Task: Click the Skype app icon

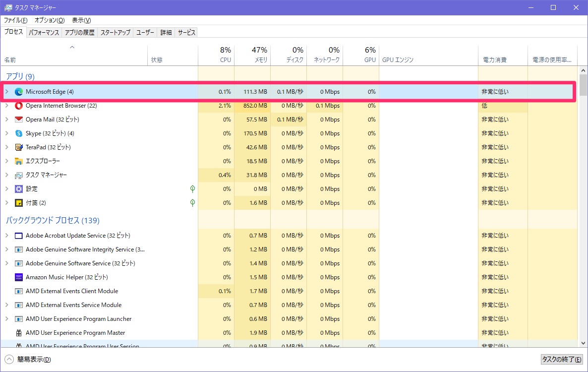Action: [19, 133]
